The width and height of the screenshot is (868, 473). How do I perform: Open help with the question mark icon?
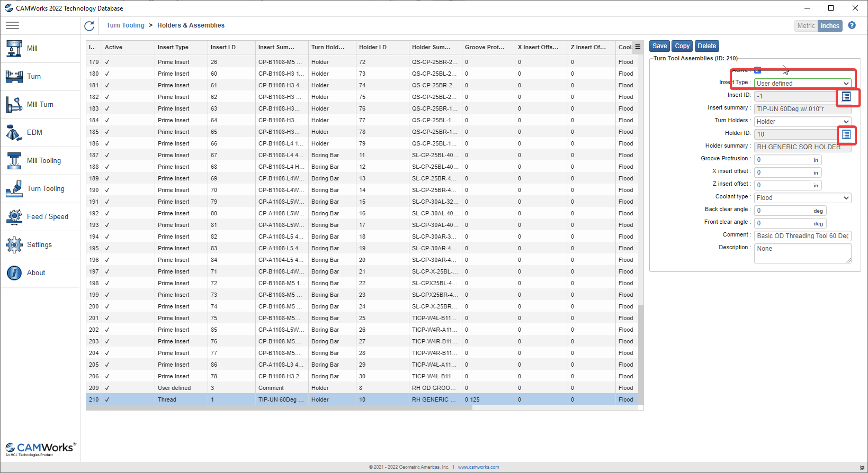(x=852, y=25)
